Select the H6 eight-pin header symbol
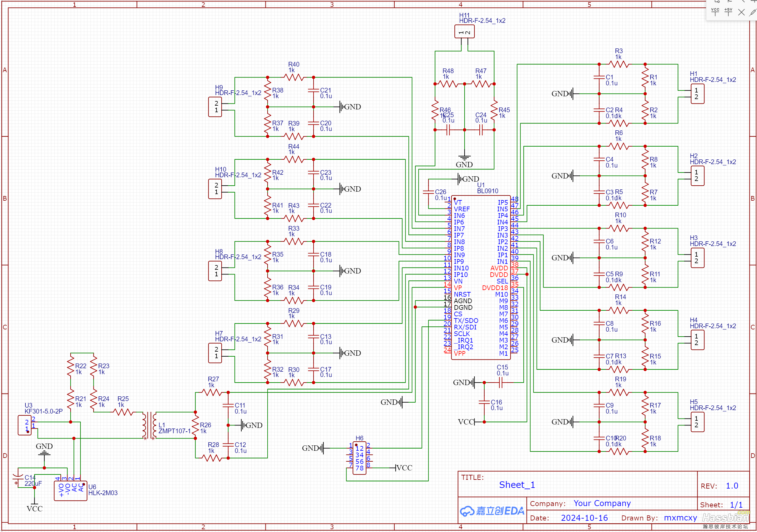 359,458
